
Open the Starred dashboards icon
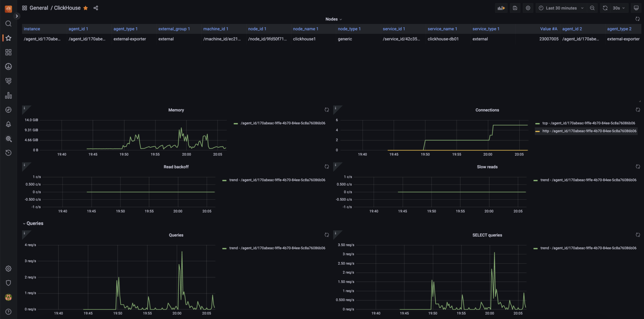tap(8, 38)
